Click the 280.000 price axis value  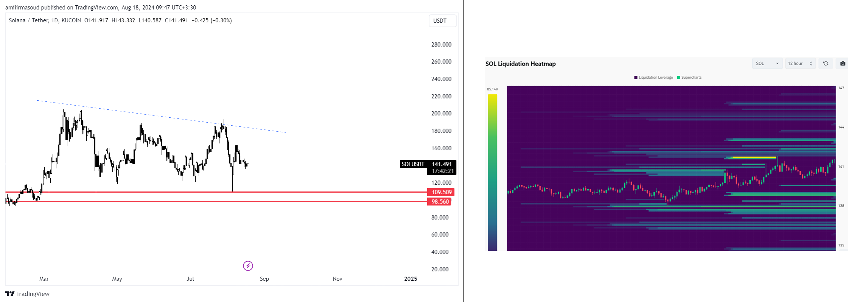pyautogui.click(x=441, y=45)
